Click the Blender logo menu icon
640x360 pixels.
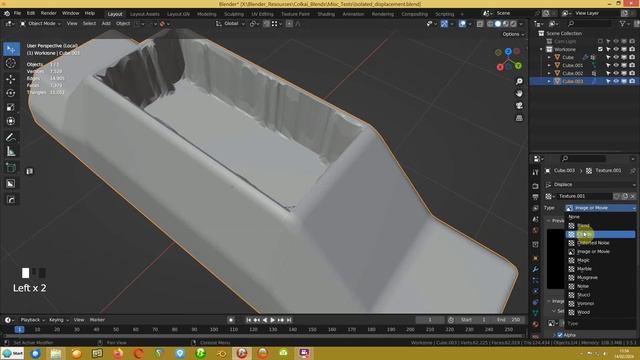click(x=7, y=13)
